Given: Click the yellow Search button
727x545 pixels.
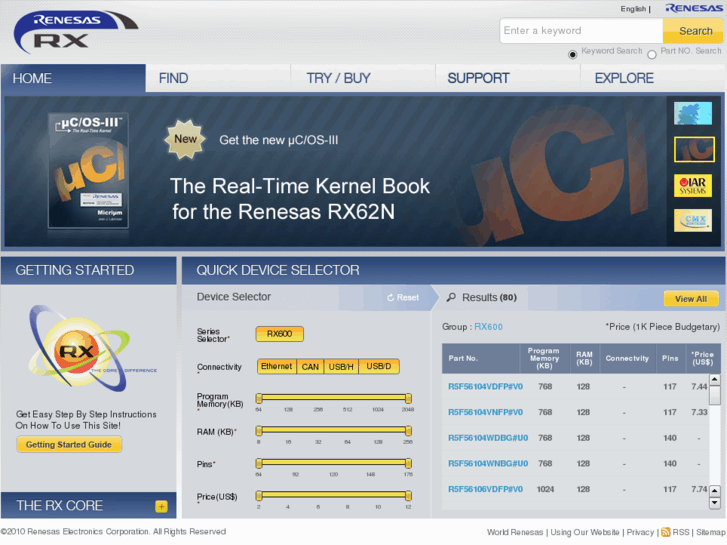Looking at the screenshot, I should point(694,31).
